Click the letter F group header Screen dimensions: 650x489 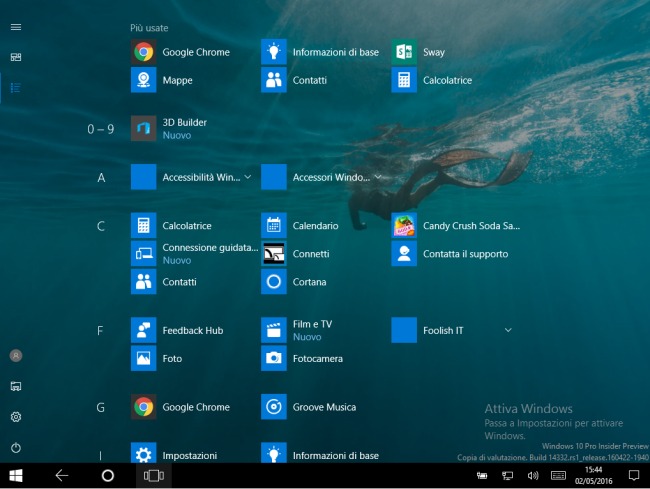[x=100, y=331]
